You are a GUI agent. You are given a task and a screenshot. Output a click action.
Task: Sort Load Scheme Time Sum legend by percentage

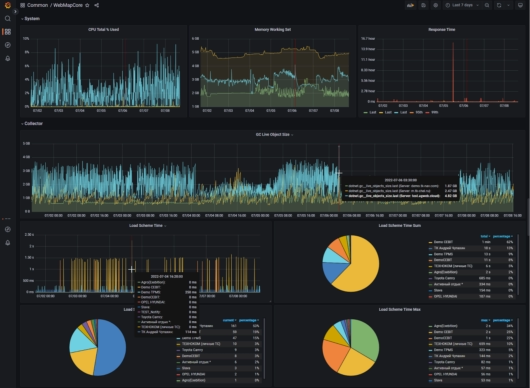click(x=503, y=237)
